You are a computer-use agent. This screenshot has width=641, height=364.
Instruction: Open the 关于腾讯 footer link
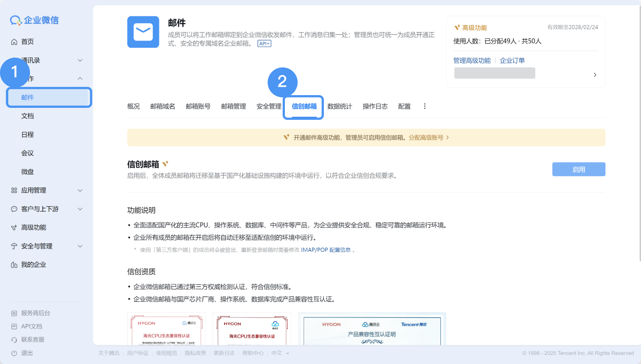109,353
